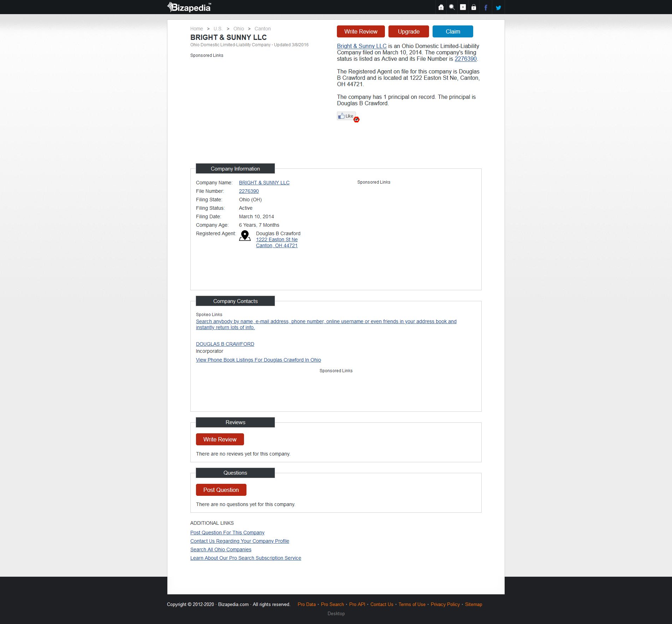Open the U.S. breadcrumb link
The width and height of the screenshot is (672, 624).
click(218, 29)
